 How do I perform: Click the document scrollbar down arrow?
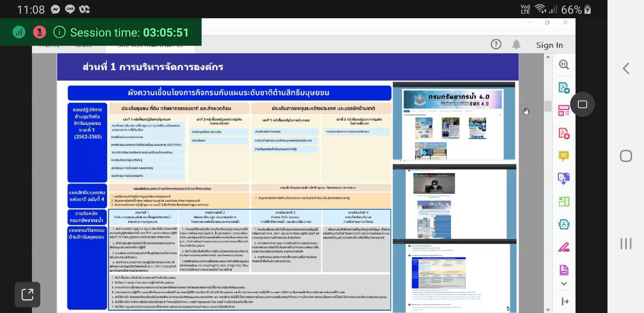click(548, 309)
